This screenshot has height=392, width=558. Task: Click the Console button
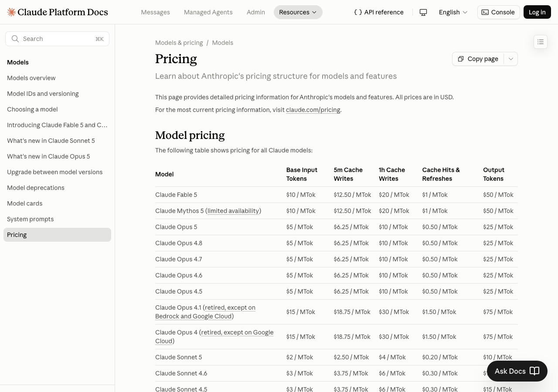(498, 12)
